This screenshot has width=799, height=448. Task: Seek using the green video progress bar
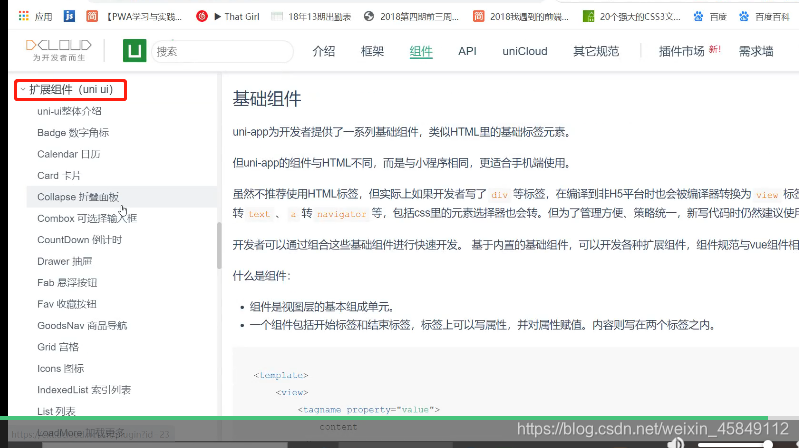click(x=384, y=418)
